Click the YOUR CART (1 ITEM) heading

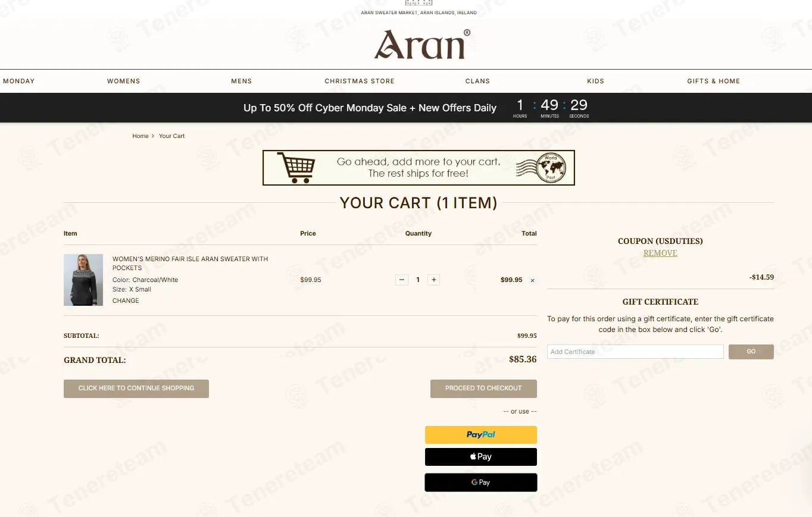419,203
